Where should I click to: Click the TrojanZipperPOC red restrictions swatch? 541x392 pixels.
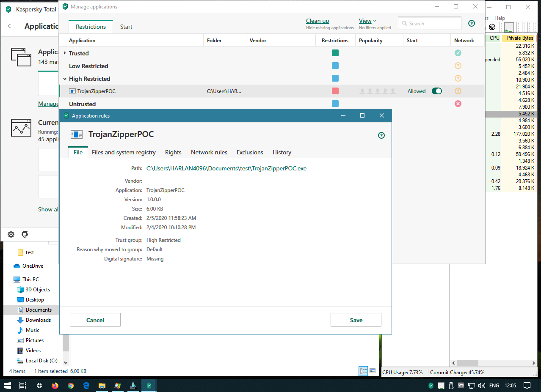[335, 91]
